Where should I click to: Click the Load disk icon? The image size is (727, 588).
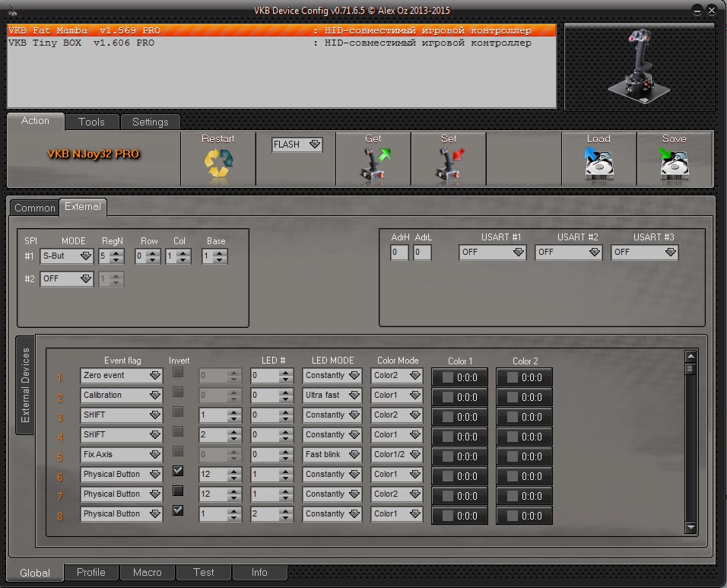click(598, 164)
